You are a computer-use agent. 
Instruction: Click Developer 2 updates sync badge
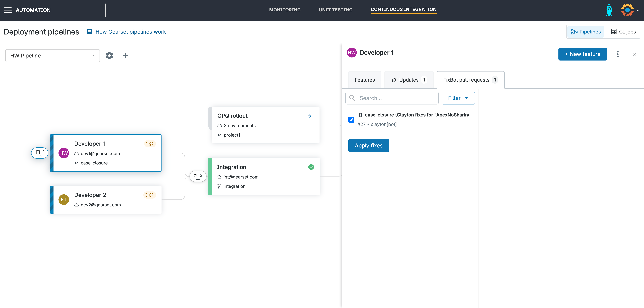pos(149,195)
